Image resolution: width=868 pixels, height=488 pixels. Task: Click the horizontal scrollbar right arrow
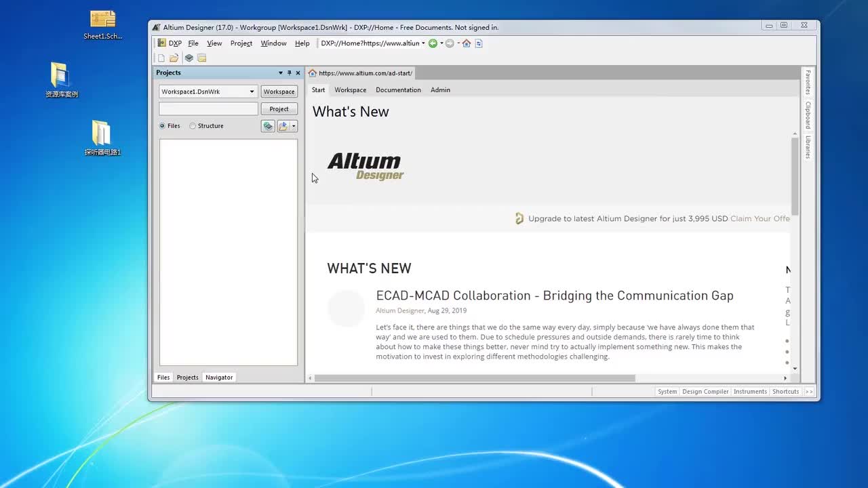785,378
